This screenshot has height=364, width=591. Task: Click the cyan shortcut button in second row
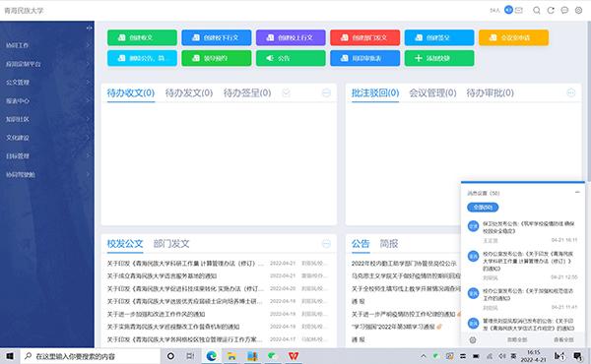(142, 58)
